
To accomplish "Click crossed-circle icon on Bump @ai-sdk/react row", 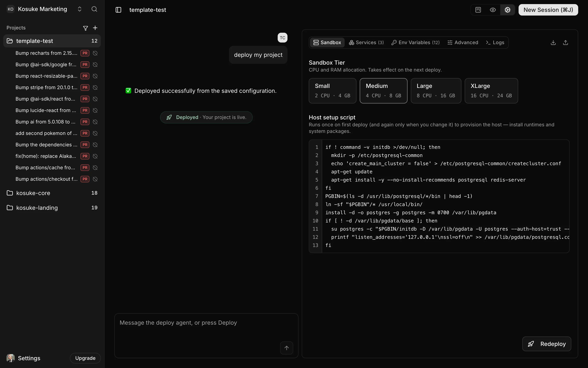I will click(95, 99).
